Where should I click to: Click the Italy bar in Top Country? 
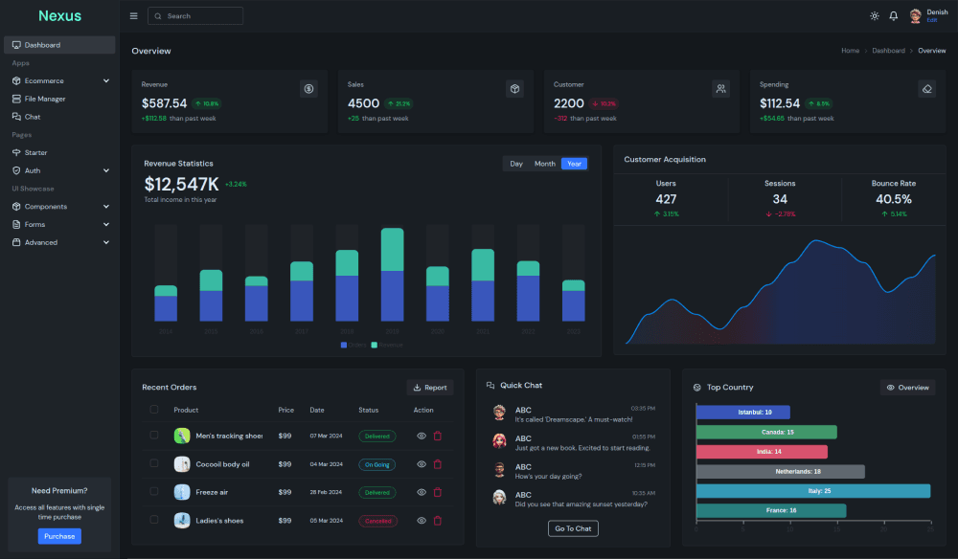tap(812, 491)
